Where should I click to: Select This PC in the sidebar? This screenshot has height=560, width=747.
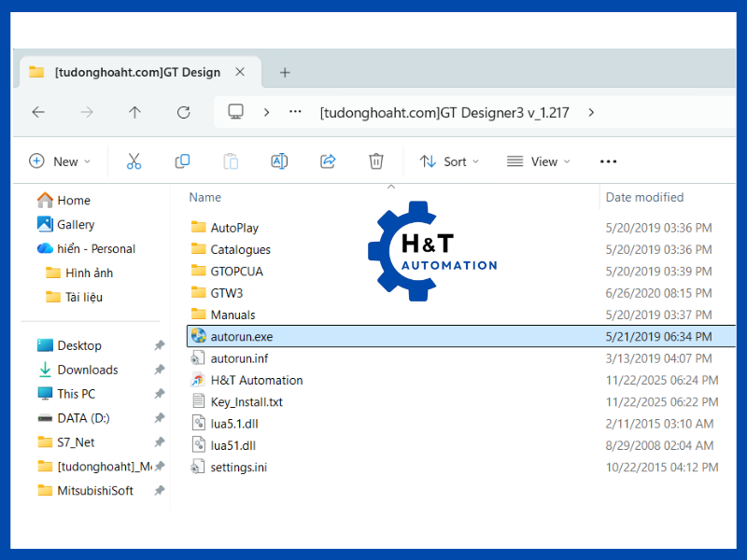click(x=76, y=394)
